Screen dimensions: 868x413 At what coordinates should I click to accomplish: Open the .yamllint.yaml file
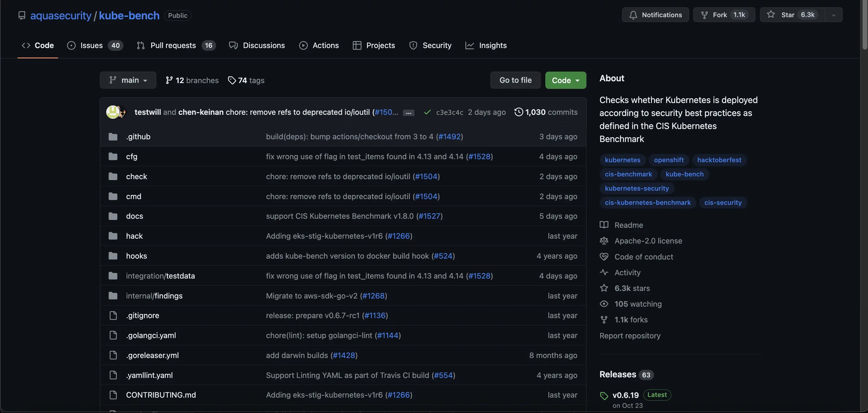pyautogui.click(x=149, y=375)
